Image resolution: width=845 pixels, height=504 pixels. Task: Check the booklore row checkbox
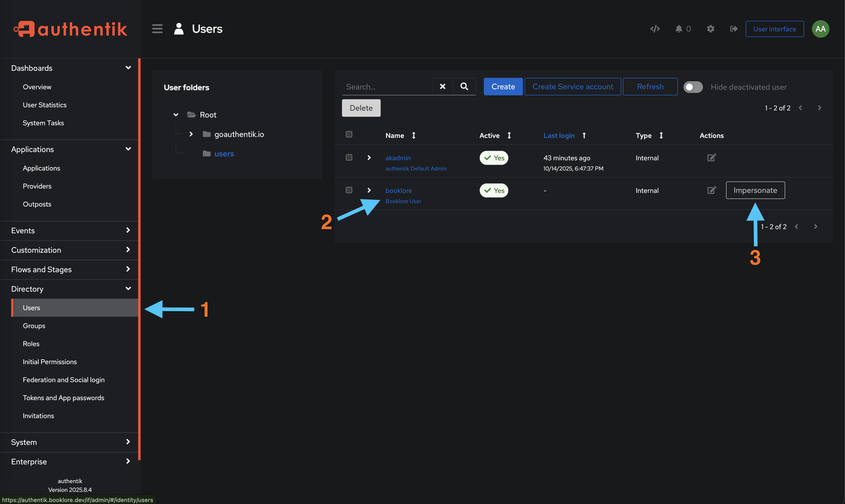[x=349, y=190]
